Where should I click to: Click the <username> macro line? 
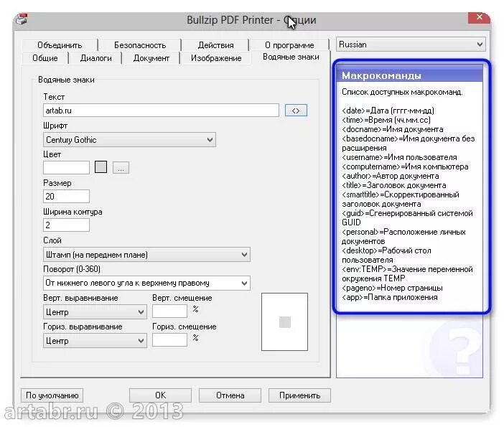399,157
